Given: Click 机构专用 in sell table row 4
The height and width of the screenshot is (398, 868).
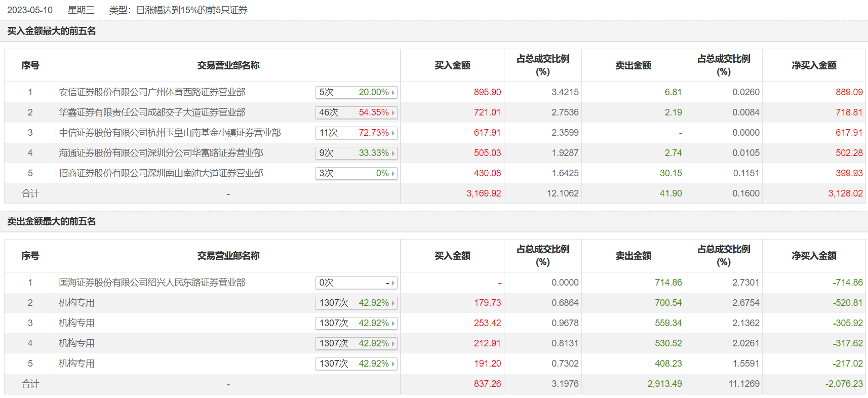Looking at the screenshot, I should pyautogui.click(x=76, y=343).
